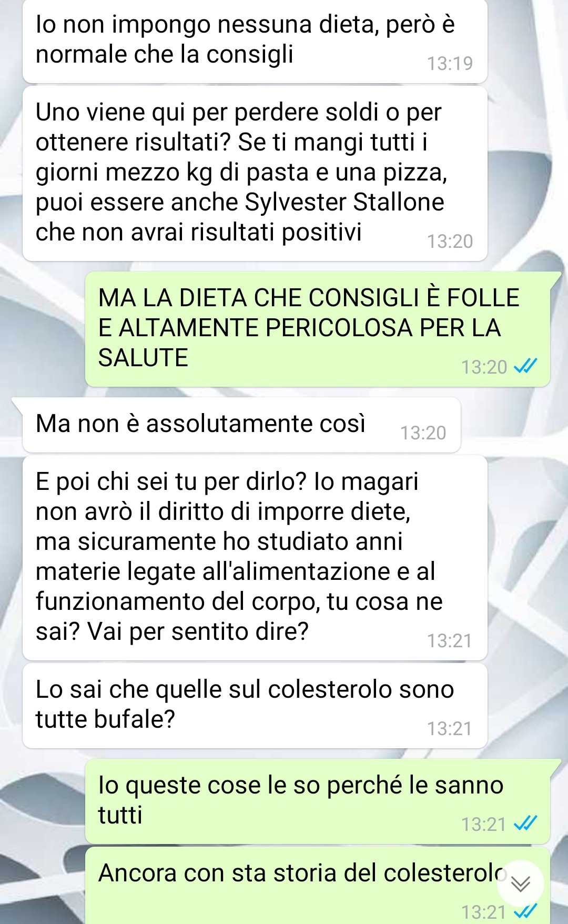Tap 13:21 timestamp on the 'tutti' green message
Viewport: 568px width, 924px height.
tap(484, 824)
